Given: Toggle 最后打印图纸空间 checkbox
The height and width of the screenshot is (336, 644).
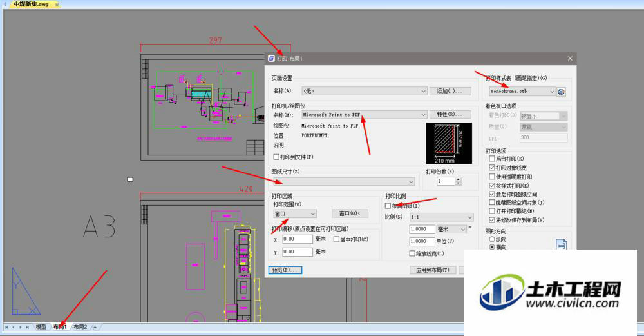Looking at the screenshot, I should [491, 194].
